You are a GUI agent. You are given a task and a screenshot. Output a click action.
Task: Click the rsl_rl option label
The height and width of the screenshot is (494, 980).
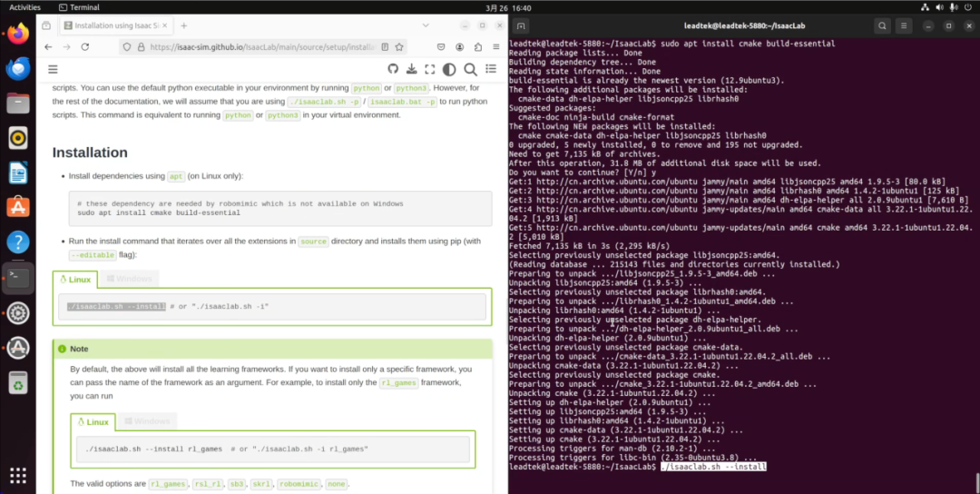click(208, 484)
